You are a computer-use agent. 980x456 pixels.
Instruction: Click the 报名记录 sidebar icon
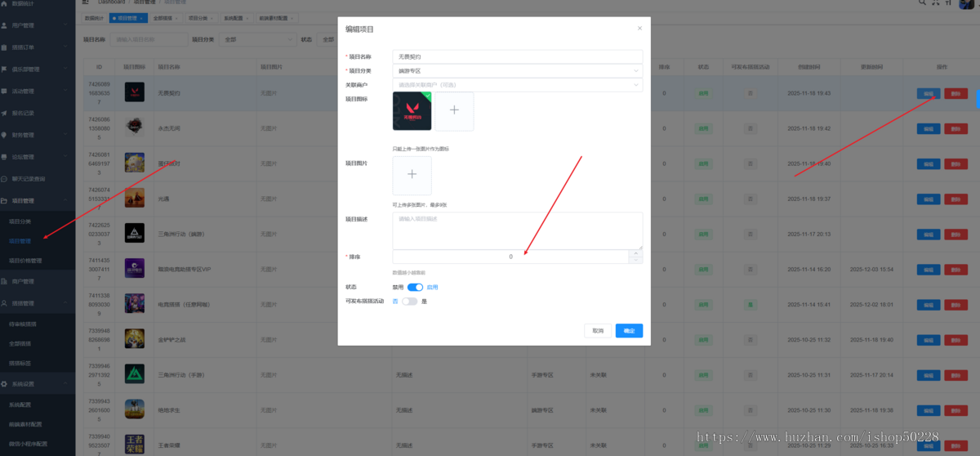5,113
